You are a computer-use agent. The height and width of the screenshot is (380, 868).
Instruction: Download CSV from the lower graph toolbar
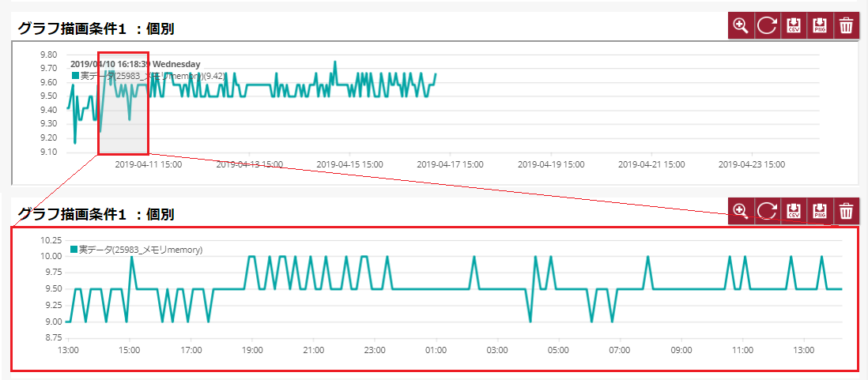794,211
